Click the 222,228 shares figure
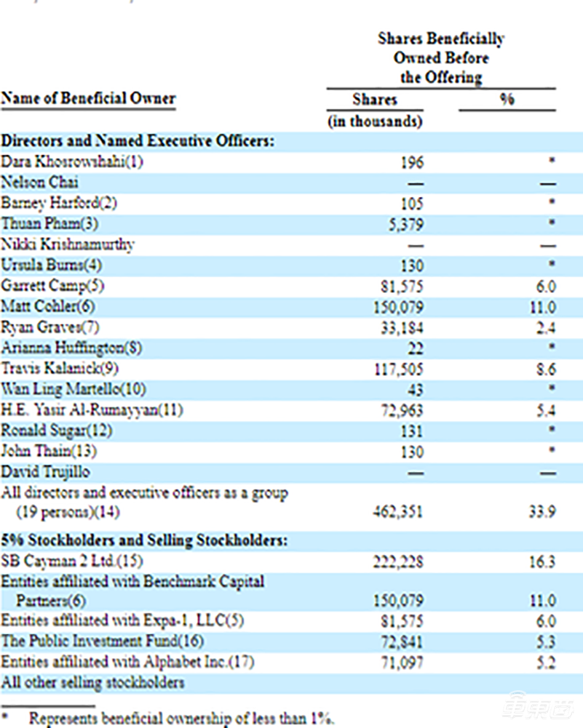The image size is (583, 728). (399, 562)
